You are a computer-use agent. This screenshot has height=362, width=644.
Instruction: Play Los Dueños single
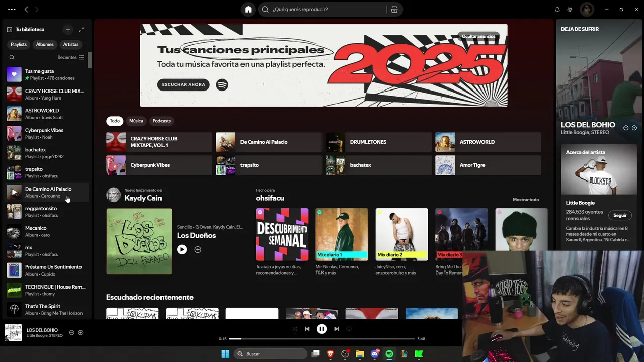tap(182, 249)
